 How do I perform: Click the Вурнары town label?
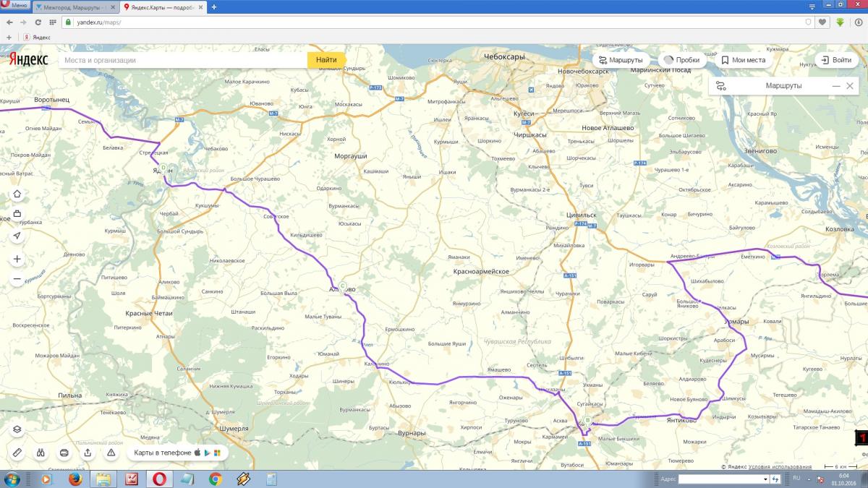(x=412, y=433)
